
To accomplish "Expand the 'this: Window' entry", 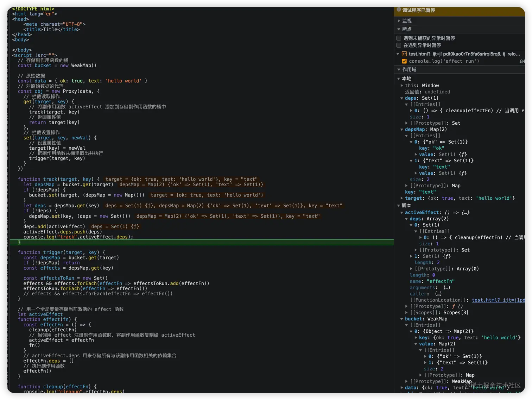I will click(x=402, y=86).
